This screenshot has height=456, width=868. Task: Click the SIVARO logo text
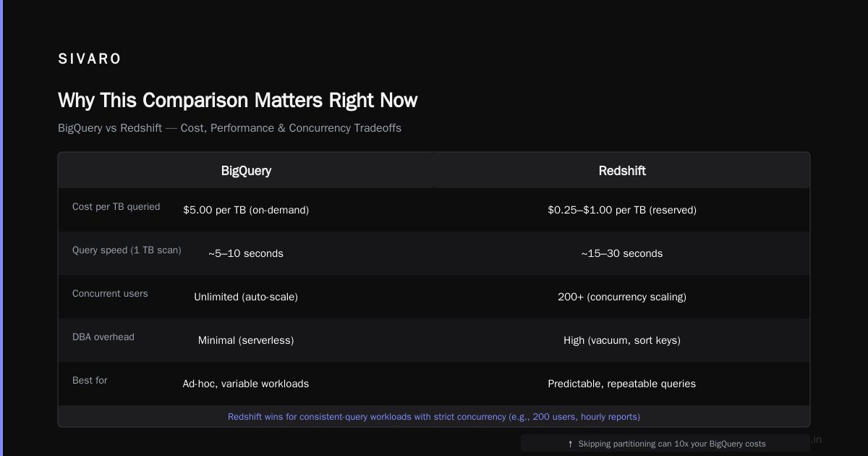(90, 59)
